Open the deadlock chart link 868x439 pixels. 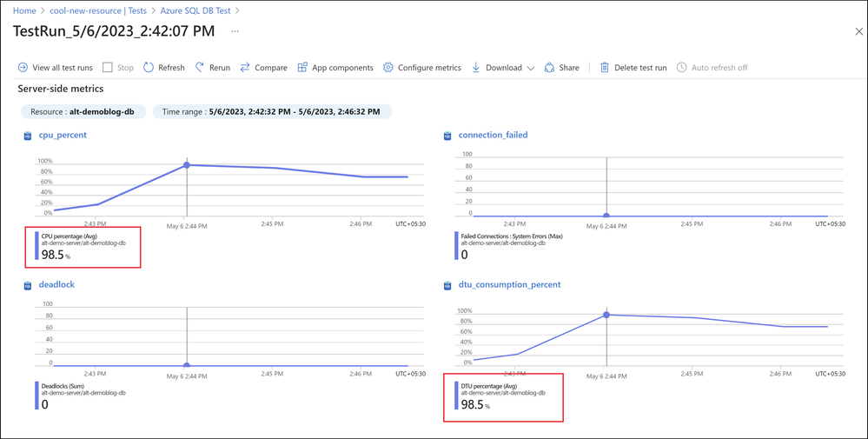56,284
